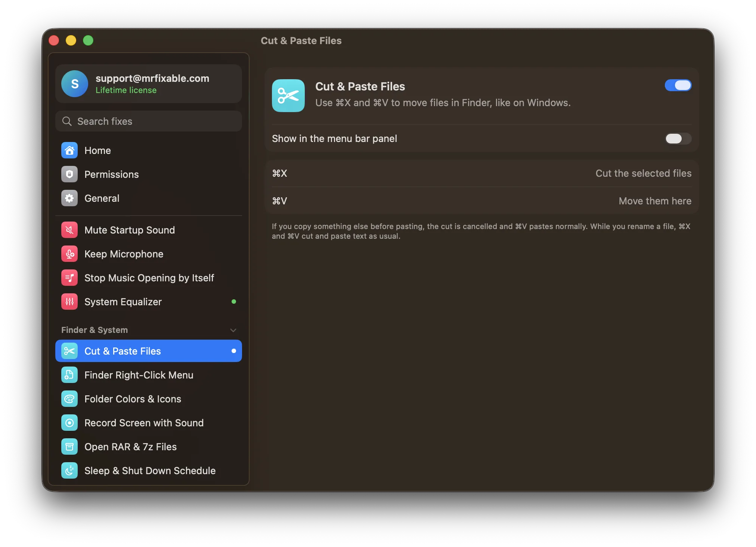Image resolution: width=756 pixels, height=547 pixels.
Task: Click the Keep Microphone mic icon
Action: pyautogui.click(x=69, y=254)
